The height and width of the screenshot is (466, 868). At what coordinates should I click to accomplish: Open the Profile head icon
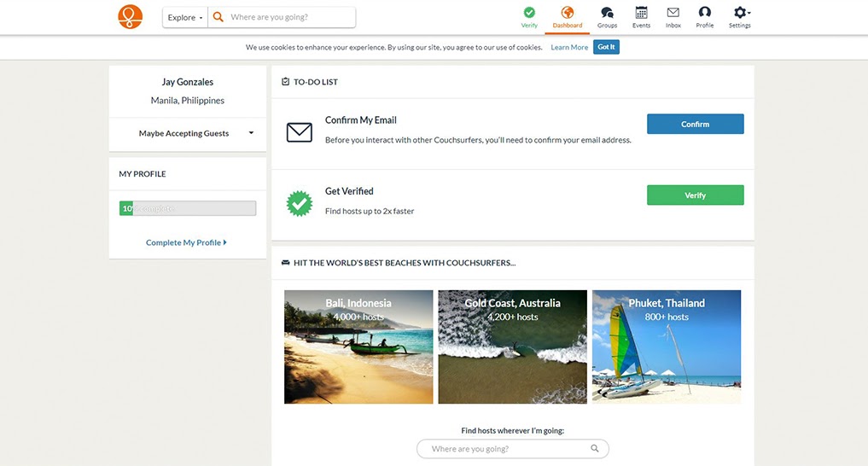[x=705, y=12]
